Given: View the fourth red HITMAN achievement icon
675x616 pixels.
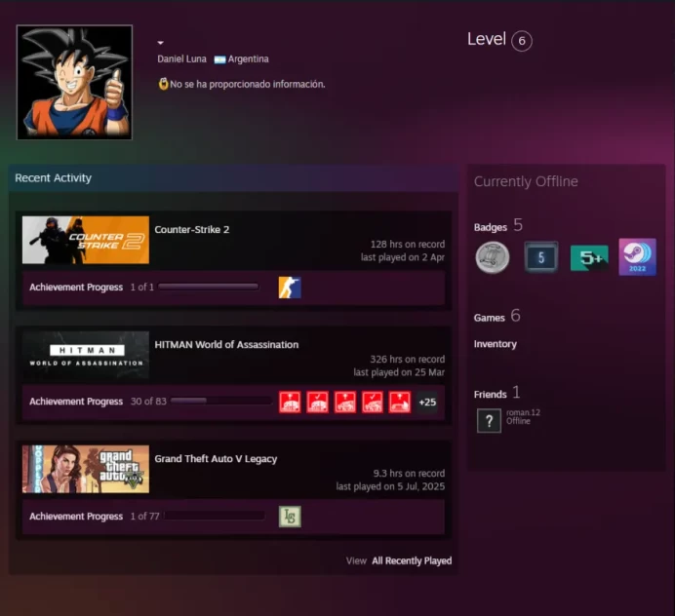Looking at the screenshot, I should pyautogui.click(x=373, y=403).
